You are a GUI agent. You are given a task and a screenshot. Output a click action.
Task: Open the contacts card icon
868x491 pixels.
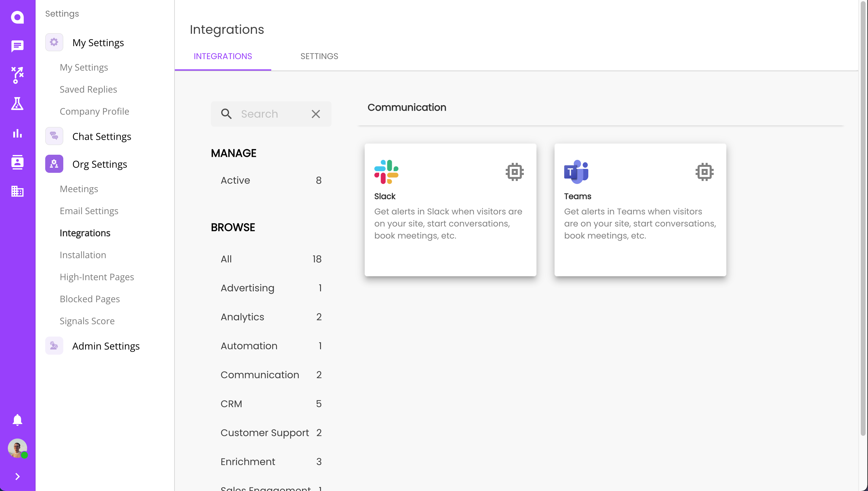click(x=17, y=162)
